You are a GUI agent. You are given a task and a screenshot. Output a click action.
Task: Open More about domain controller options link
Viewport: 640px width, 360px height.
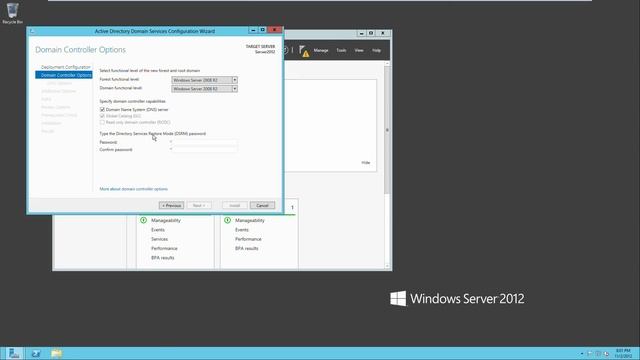tap(133, 189)
